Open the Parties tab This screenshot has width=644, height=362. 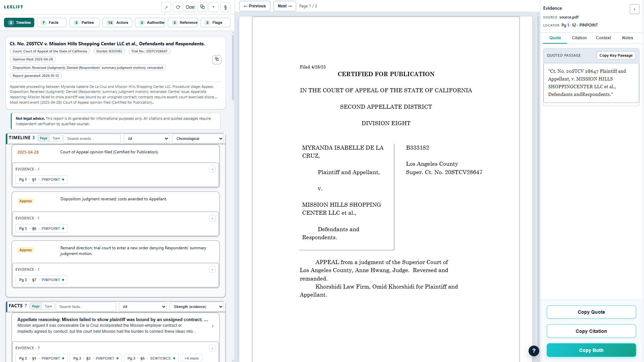point(84,22)
